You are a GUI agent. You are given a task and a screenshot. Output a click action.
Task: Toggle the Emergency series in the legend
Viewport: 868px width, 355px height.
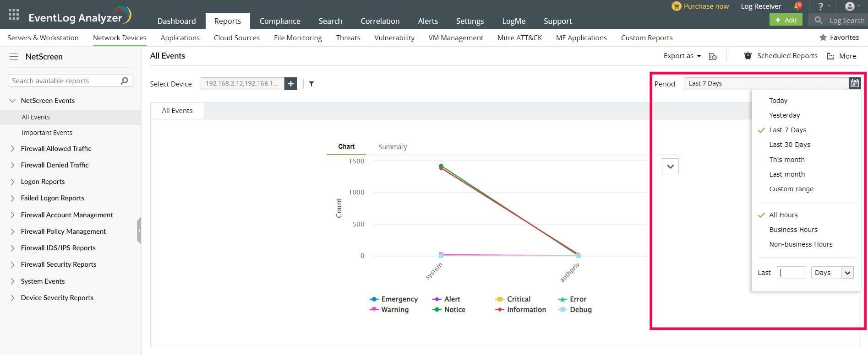tap(393, 299)
